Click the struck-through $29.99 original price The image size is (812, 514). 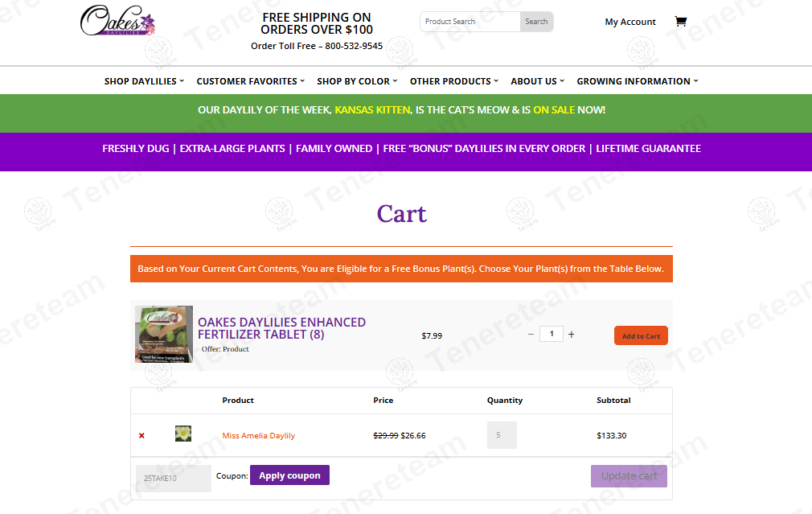pos(386,436)
